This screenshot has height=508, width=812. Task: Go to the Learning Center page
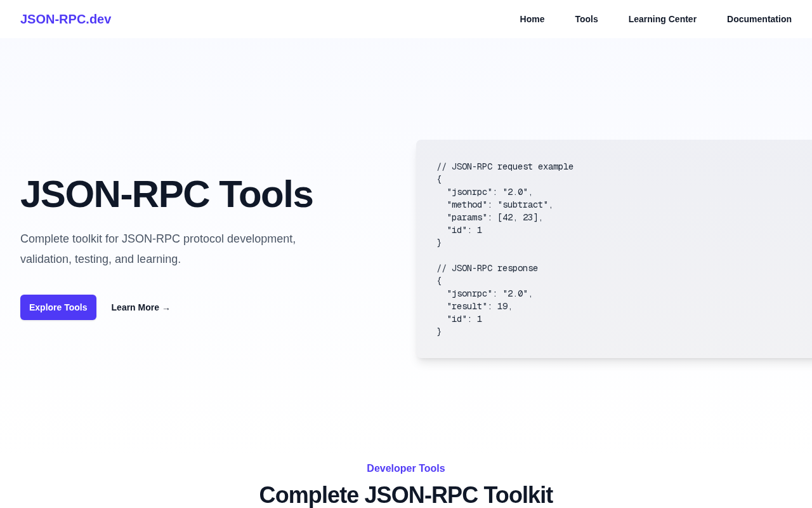point(662,19)
